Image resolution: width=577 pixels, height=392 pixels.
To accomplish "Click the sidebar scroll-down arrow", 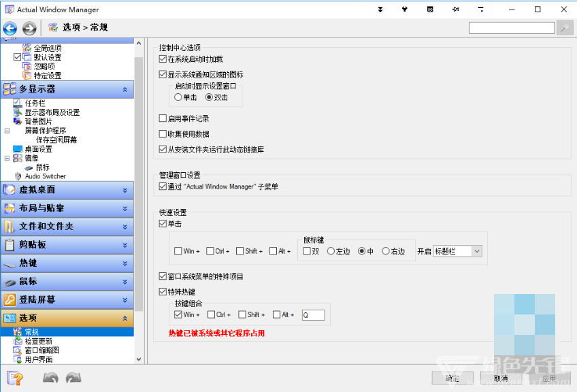I will tap(139, 359).
